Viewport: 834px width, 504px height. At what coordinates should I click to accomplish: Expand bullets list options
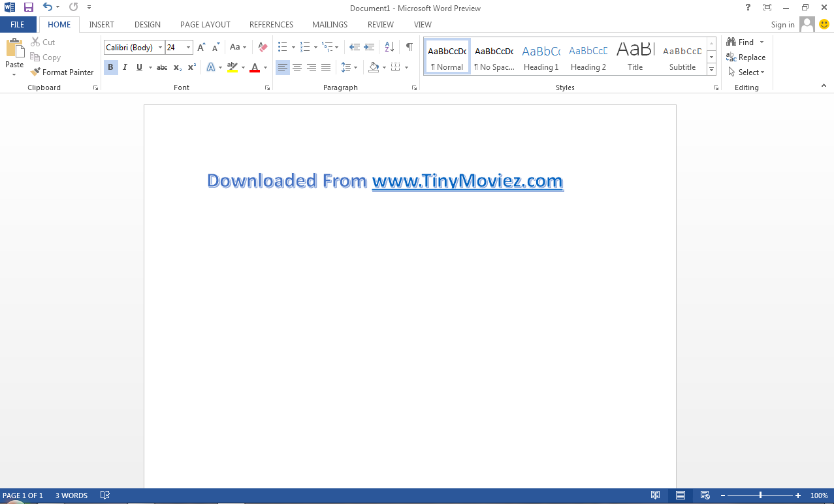[293, 48]
